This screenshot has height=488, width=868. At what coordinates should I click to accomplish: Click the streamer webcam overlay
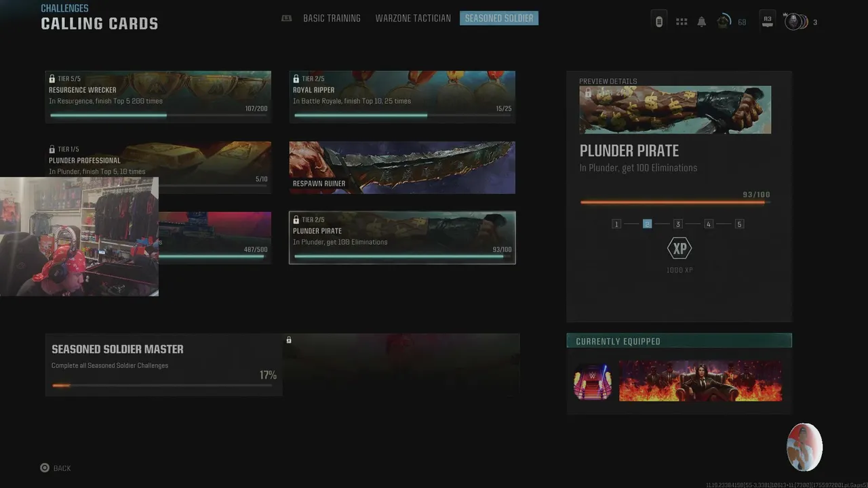click(x=79, y=237)
